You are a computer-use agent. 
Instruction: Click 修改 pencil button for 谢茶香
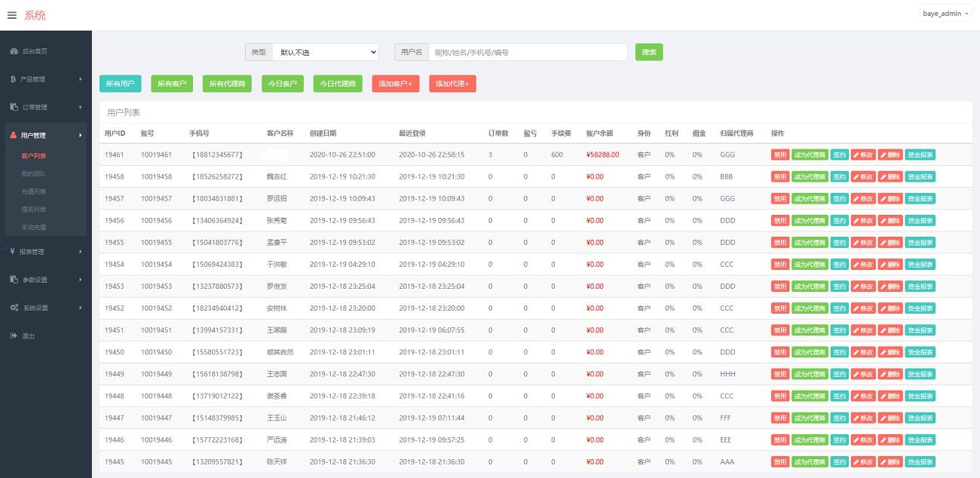tap(863, 396)
